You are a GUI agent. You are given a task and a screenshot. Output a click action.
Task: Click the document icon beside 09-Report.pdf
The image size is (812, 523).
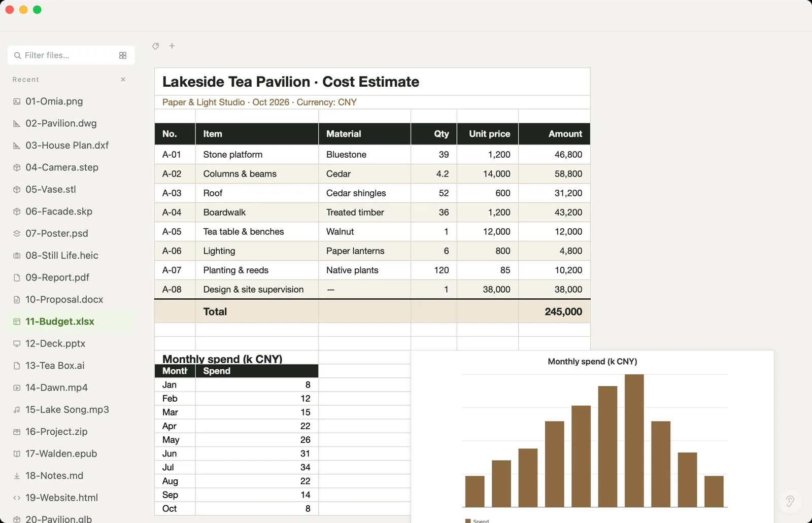tap(17, 277)
